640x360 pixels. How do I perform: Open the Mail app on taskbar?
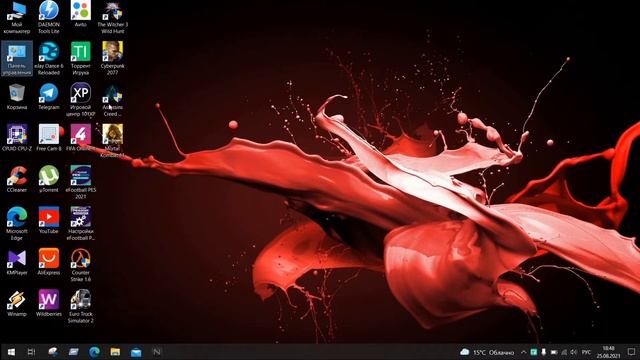(x=136, y=352)
